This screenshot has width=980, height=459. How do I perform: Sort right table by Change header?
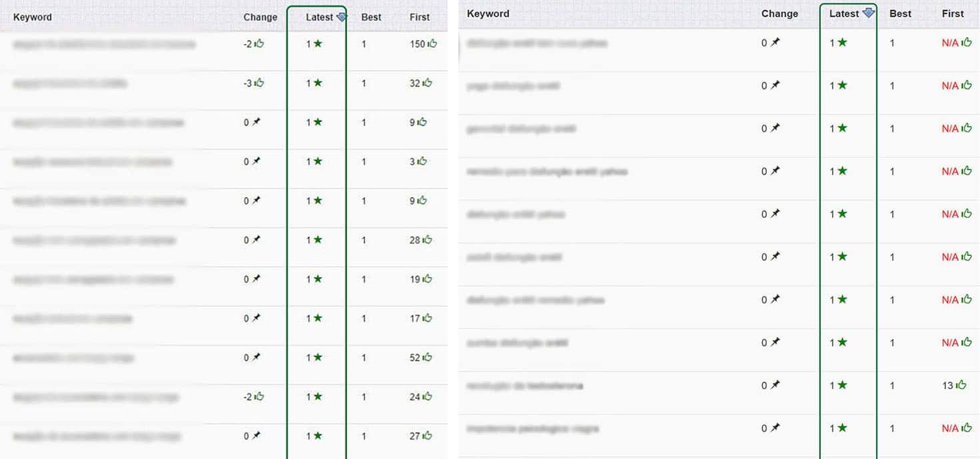(779, 13)
